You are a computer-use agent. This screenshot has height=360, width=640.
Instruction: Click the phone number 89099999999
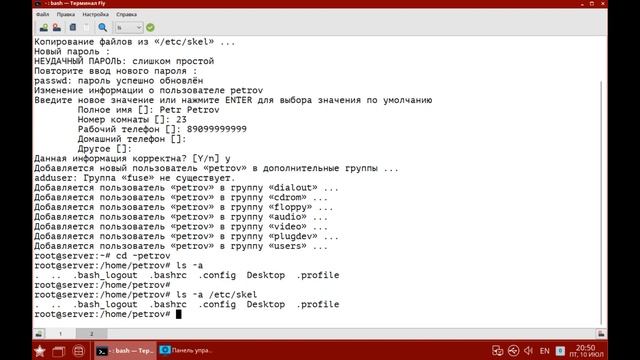(217, 129)
